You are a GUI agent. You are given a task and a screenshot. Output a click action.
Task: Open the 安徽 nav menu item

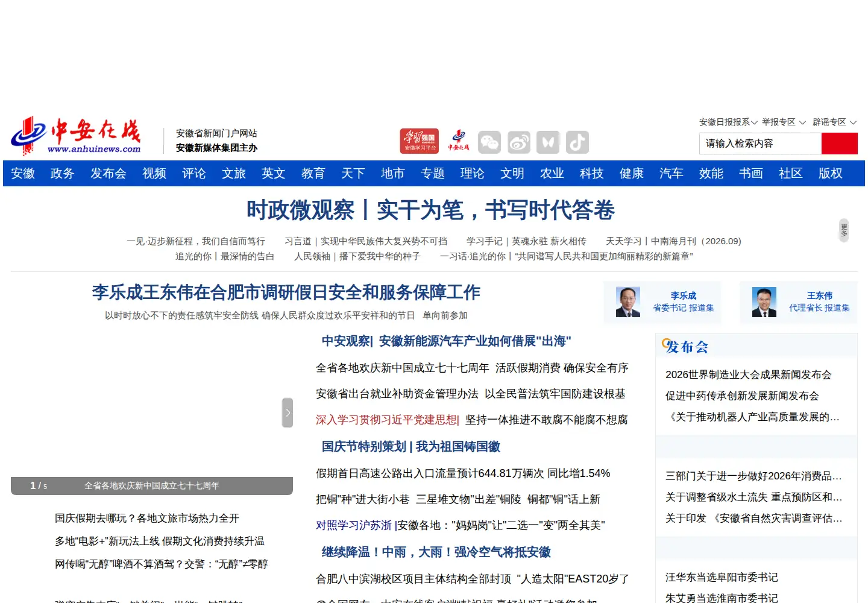[x=23, y=174]
